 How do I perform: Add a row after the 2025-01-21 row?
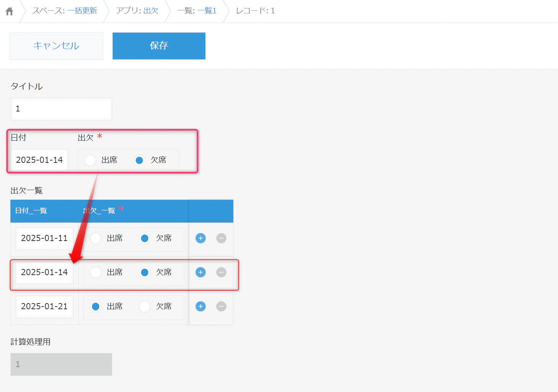tap(200, 307)
